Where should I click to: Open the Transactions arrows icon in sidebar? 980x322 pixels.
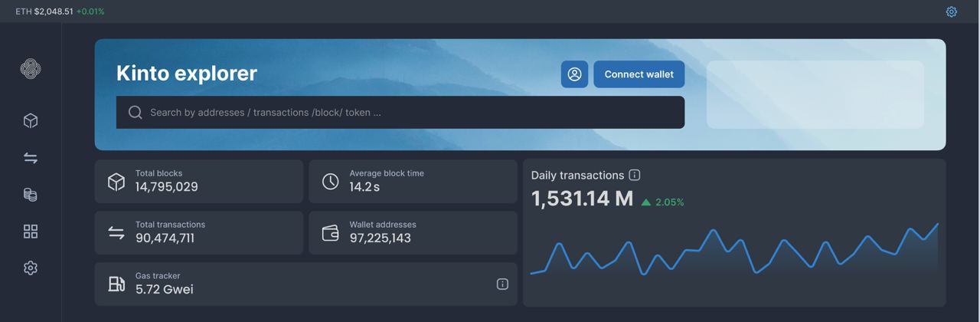pyautogui.click(x=31, y=158)
